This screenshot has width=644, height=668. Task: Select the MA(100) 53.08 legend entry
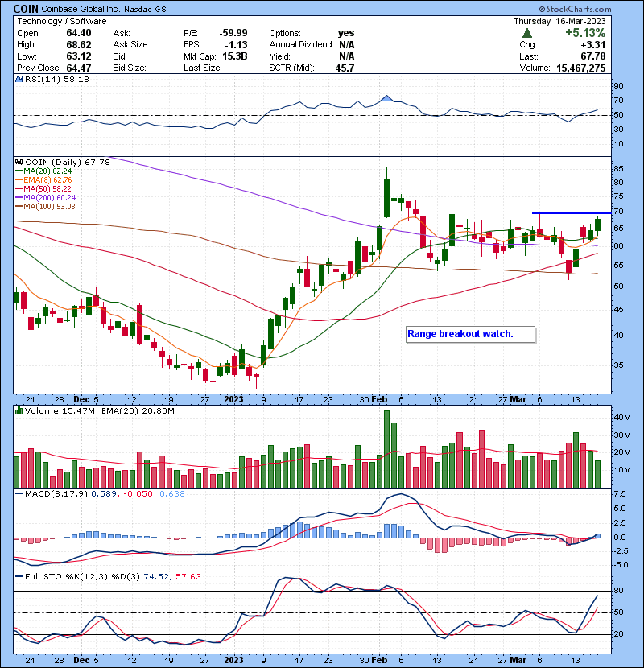point(46,207)
